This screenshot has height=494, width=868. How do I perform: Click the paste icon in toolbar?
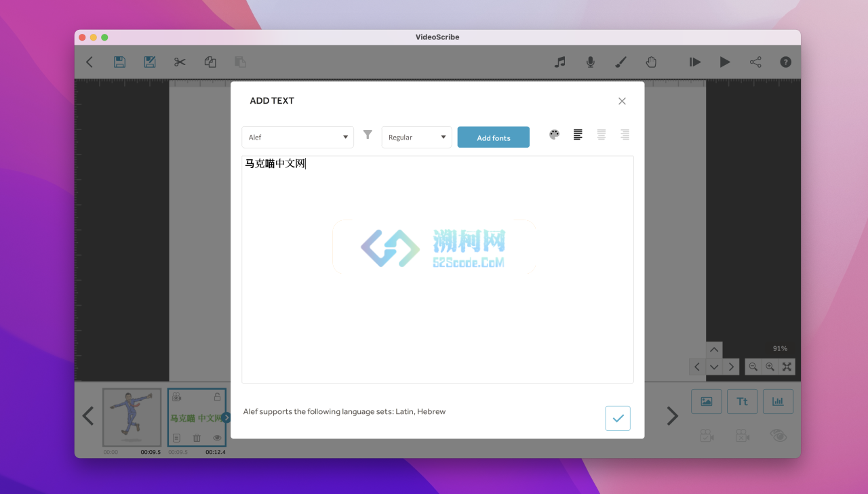240,62
